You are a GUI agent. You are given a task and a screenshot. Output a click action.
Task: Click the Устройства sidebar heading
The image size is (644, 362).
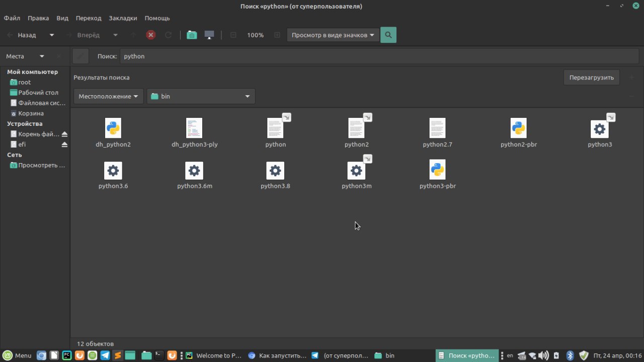click(x=25, y=124)
